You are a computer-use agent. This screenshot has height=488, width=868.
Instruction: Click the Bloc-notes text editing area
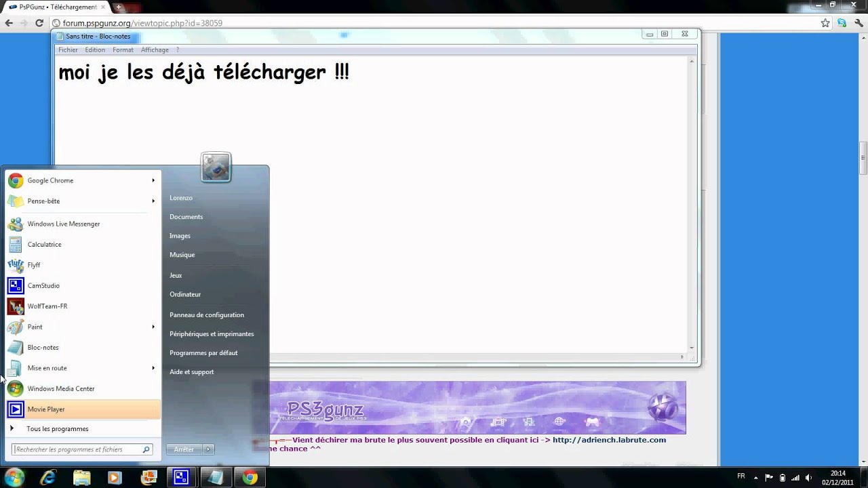pyautogui.click(x=372, y=205)
